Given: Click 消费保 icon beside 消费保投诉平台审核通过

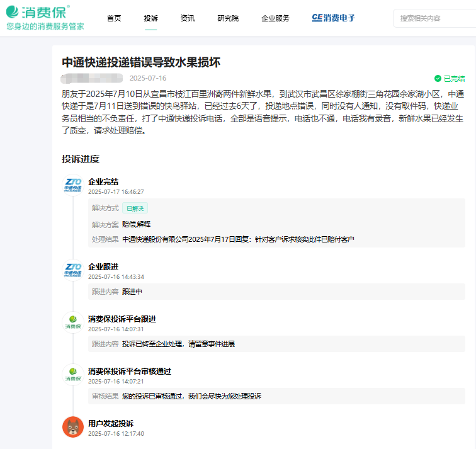Looking at the screenshot, I should (x=73, y=374).
